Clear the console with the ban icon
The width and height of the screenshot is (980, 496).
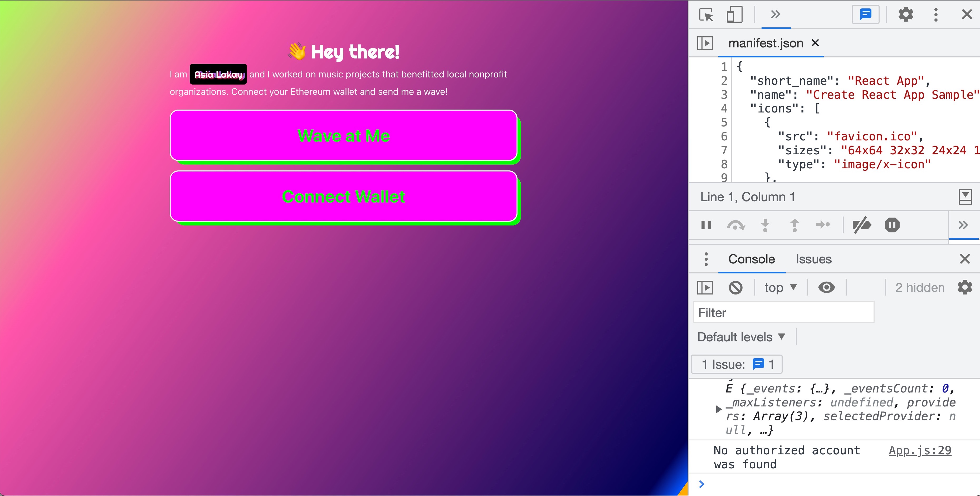735,288
